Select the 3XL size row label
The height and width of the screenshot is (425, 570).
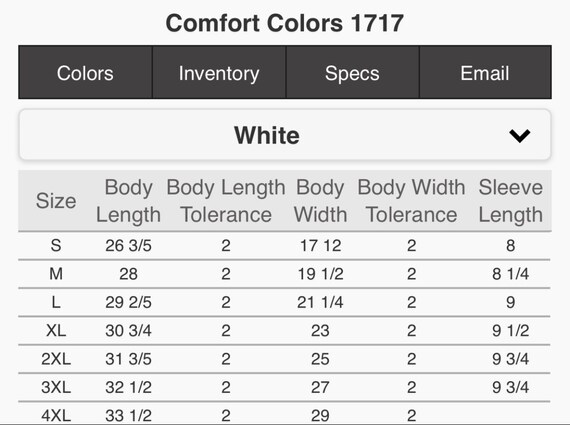coord(56,387)
